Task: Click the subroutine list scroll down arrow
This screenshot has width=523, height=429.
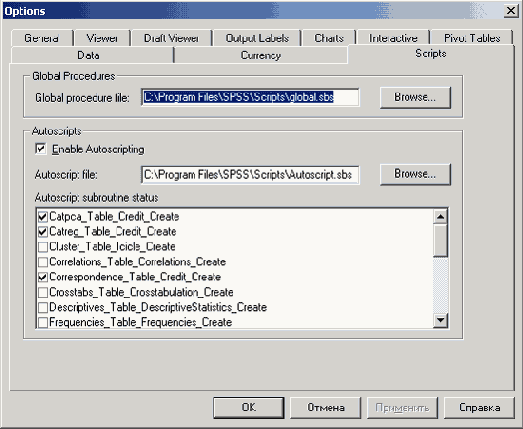Action: (440, 320)
